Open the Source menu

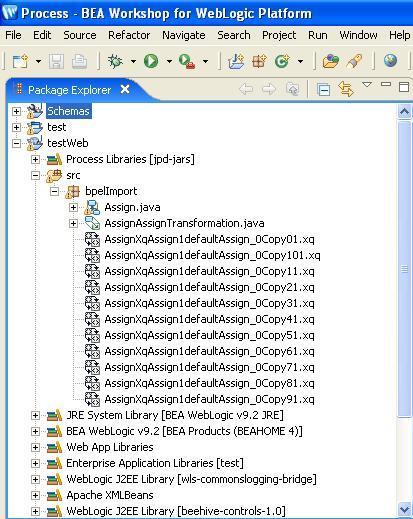[x=80, y=35]
